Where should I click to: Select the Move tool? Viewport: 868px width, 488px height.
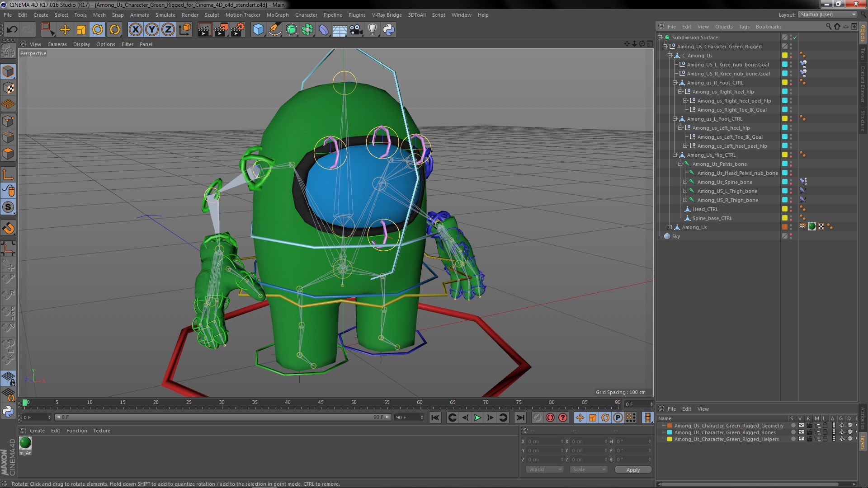(65, 30)
